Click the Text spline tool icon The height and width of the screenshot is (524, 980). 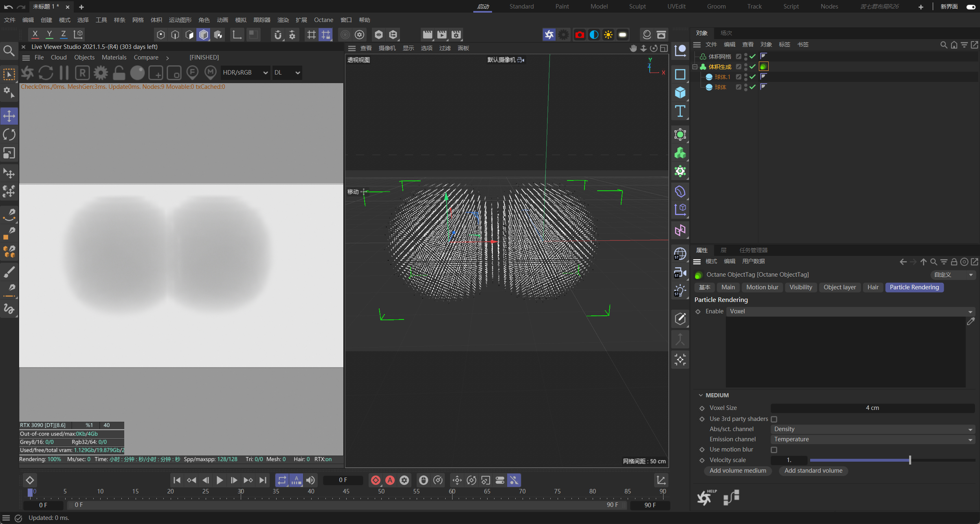click(x=680, y=111)
